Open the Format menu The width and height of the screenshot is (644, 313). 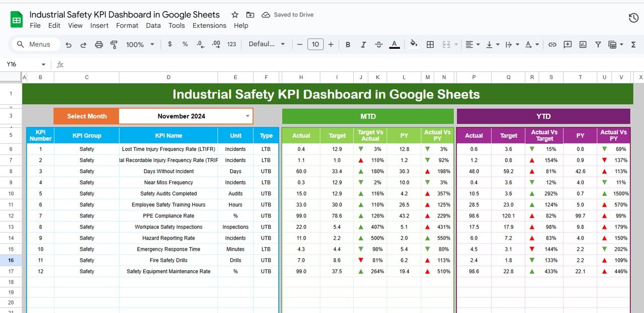[x=127, y=25]
